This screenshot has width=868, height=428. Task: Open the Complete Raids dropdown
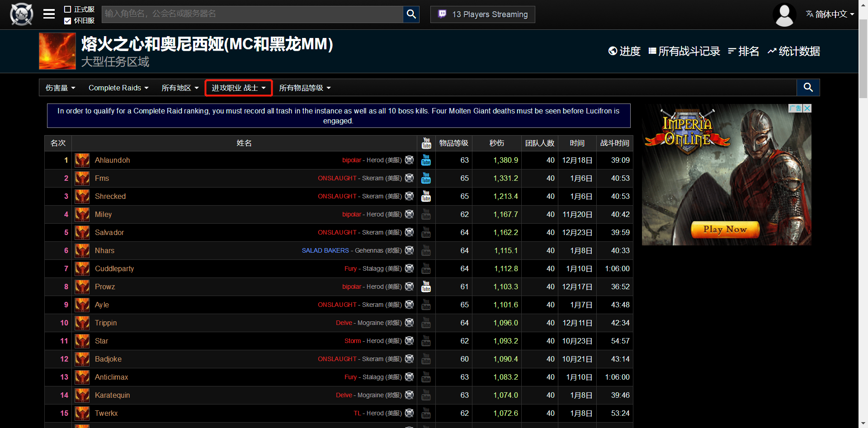(118, 88)
